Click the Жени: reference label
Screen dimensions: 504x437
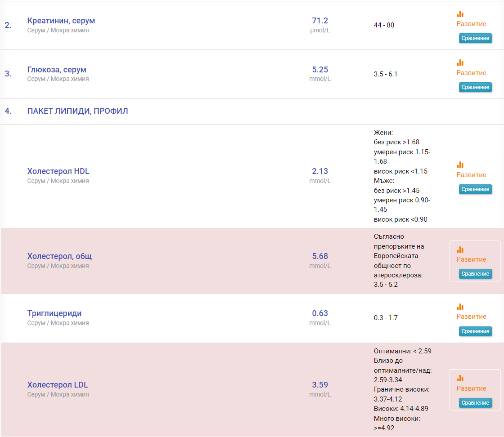[x=383, y=133]
